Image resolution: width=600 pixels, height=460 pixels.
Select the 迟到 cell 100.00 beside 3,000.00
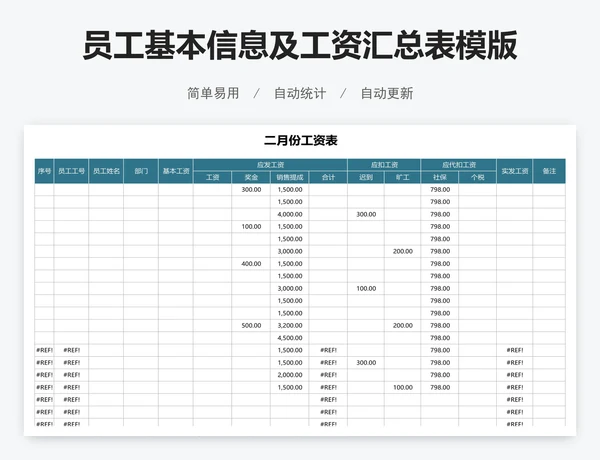tap(366, 288)
